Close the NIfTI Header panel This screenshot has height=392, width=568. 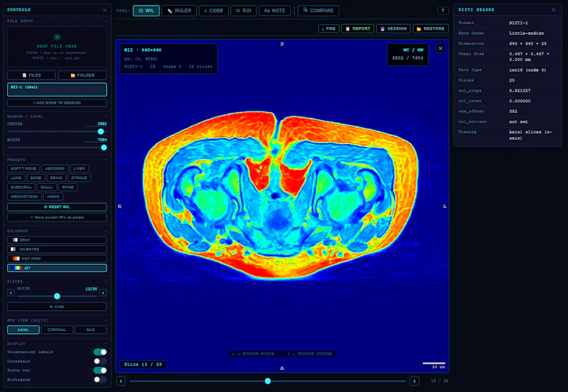554,10
